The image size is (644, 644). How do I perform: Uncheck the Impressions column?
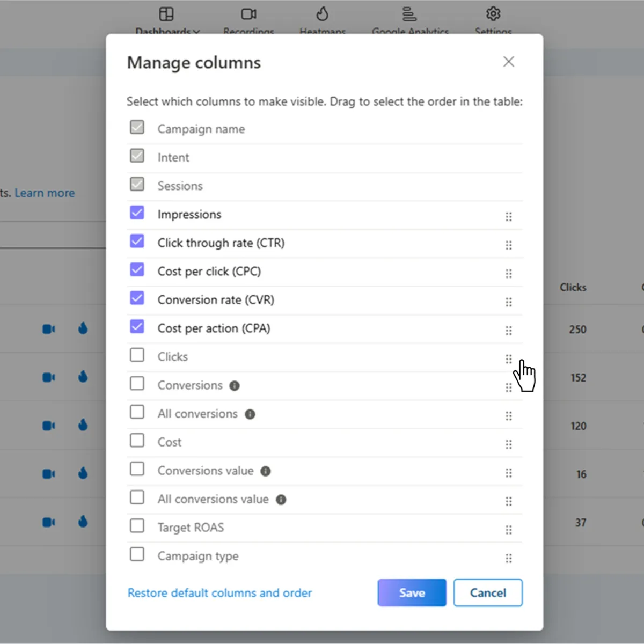tap(137, 213)
